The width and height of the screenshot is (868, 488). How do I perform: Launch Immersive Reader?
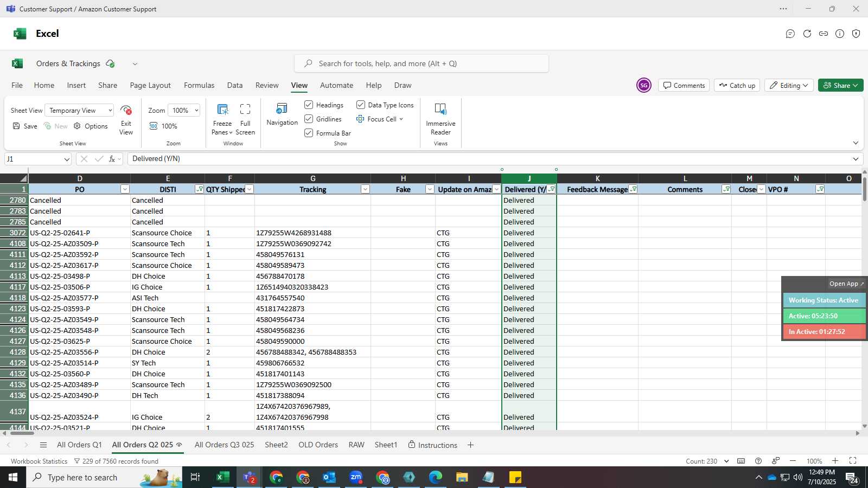pyautogui.click(x=441, y=119)
